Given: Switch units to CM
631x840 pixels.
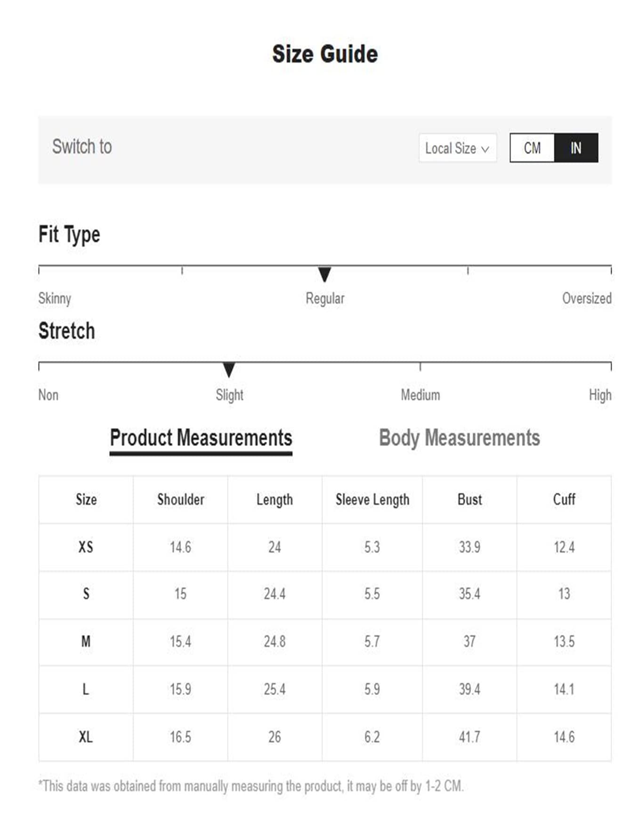Looking at the screenshot, I should click(x=532, y=148).
